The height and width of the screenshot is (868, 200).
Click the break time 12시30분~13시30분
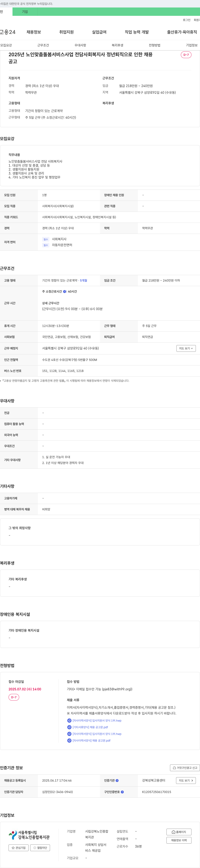coord(56,326)
